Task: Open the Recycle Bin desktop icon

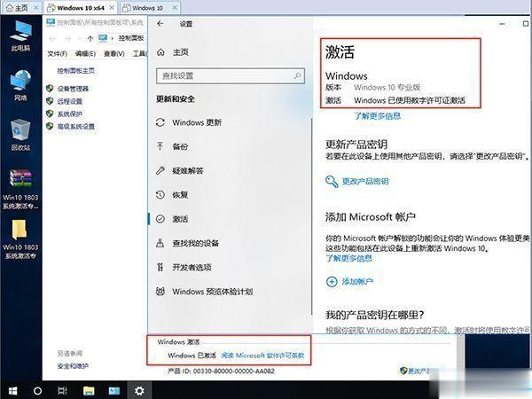Action: [20, 135]
